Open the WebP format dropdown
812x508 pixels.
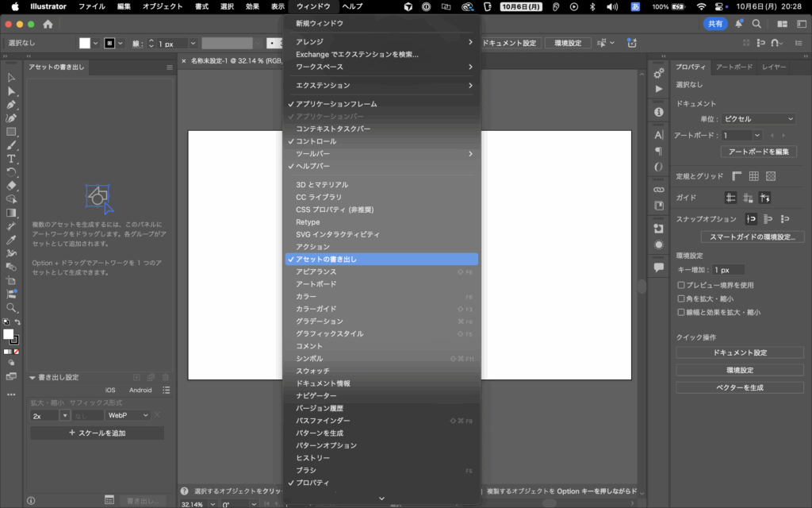pos(128,415)
